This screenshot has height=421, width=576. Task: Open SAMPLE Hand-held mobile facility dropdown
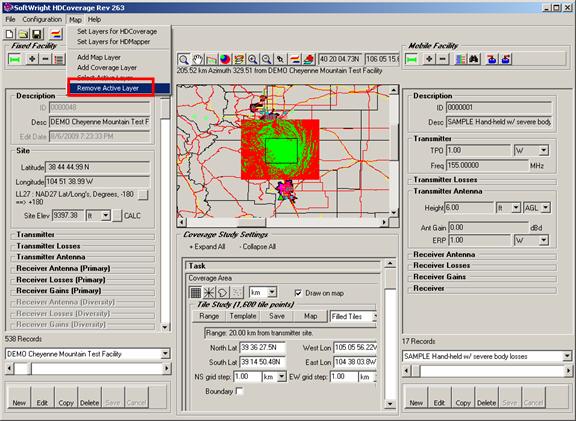(x=567, y=356)
